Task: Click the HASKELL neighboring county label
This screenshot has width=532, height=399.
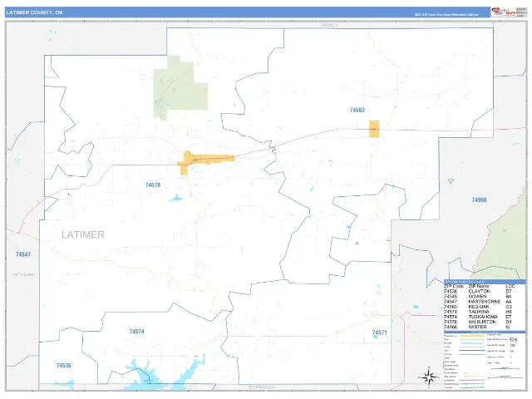Action: point(330,25)
